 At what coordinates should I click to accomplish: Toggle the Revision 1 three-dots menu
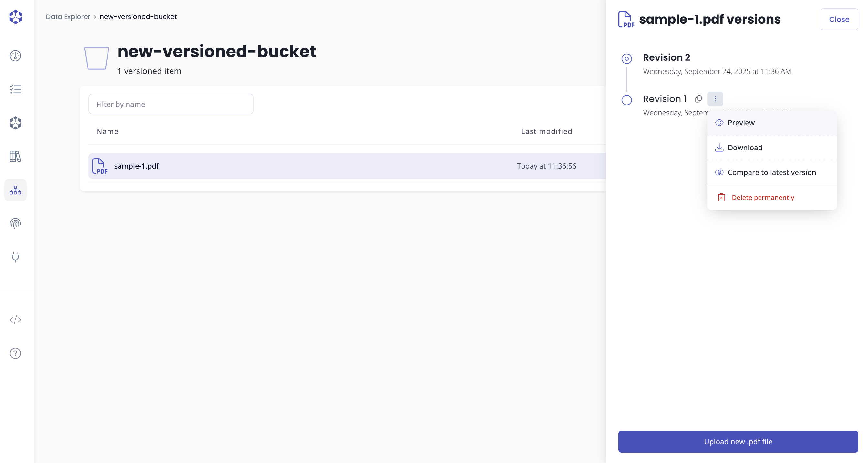(x=715, y=99)
